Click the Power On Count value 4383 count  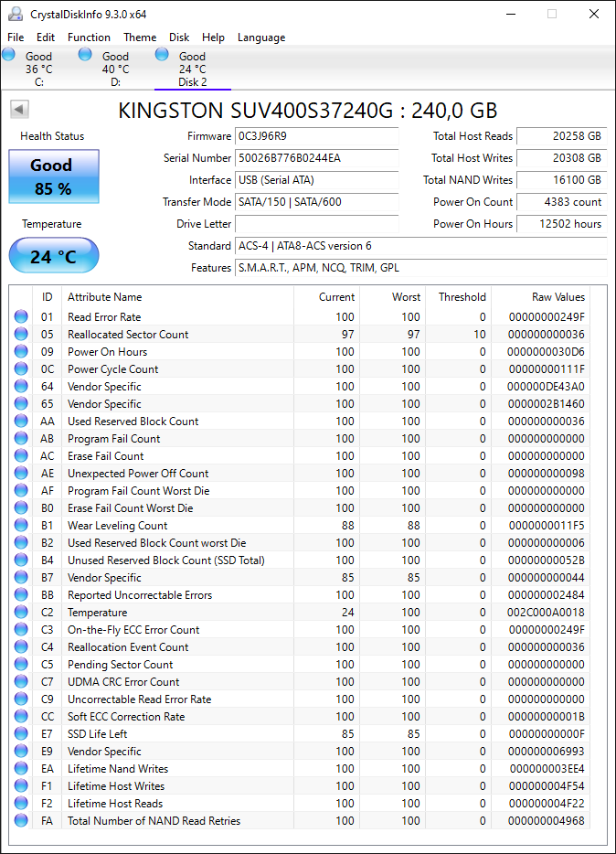pos(561,201)
